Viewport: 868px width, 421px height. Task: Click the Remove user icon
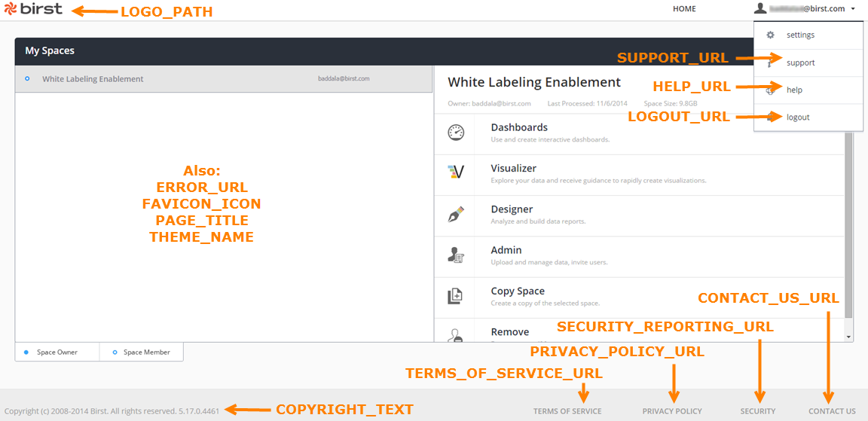tap(456, 335)
